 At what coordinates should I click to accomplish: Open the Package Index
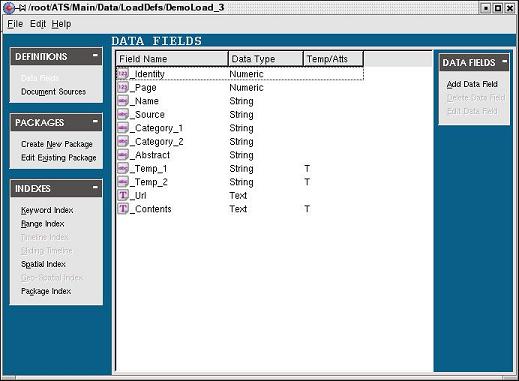pos(46,291)
